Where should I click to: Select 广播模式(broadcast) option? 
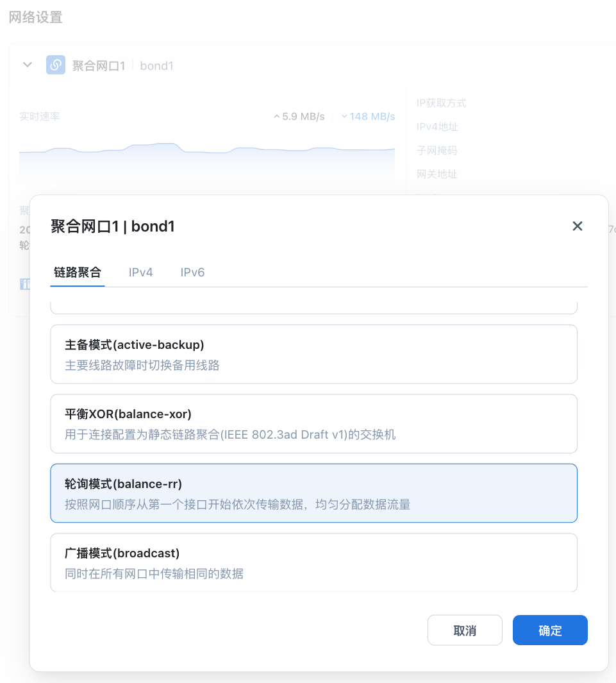(314, 562)
